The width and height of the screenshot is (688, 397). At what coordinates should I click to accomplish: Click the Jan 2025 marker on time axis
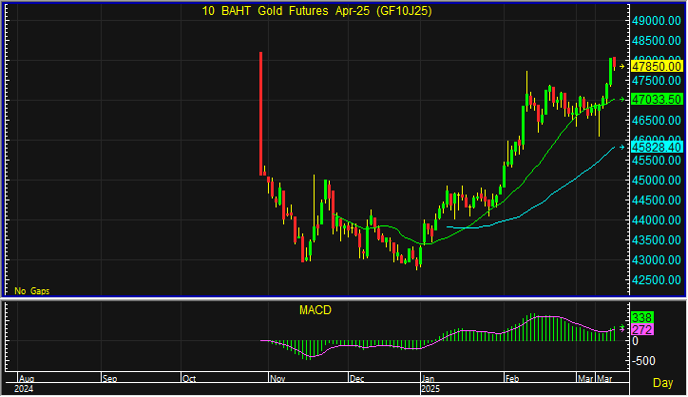[428, 379]
